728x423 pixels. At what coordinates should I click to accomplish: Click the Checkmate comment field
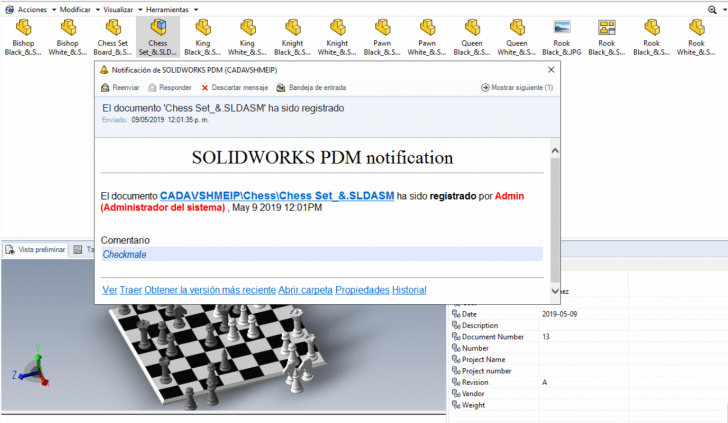point(322,254)
